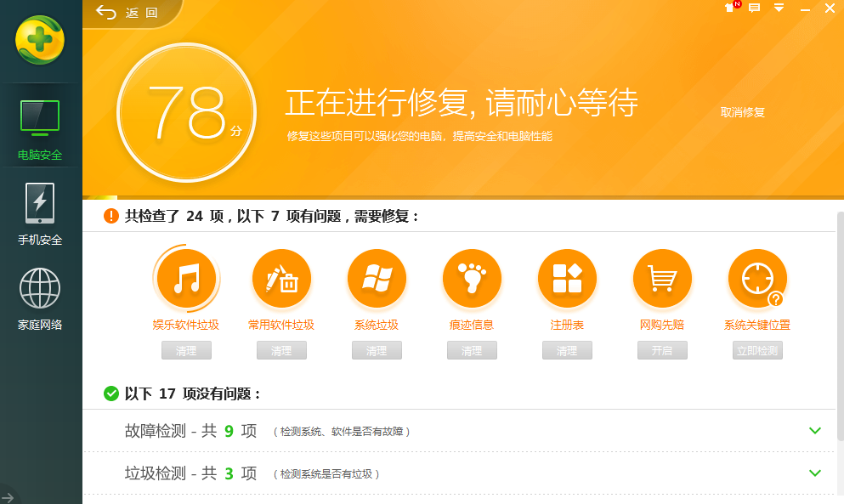The image size is (844, 504).
Task: Open the 痕迹信息 footprint icon
Action: coord(472,278)
